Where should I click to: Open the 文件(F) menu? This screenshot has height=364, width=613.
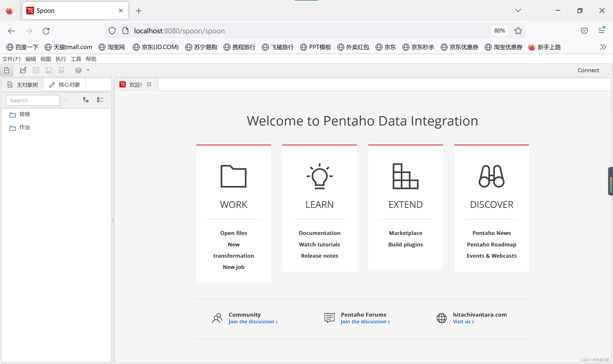(x=11, y=59)
